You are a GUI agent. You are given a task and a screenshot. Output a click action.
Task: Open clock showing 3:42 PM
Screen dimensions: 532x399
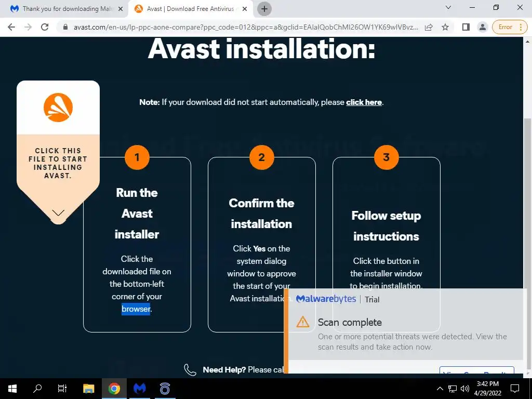click(x=487, y=389)
